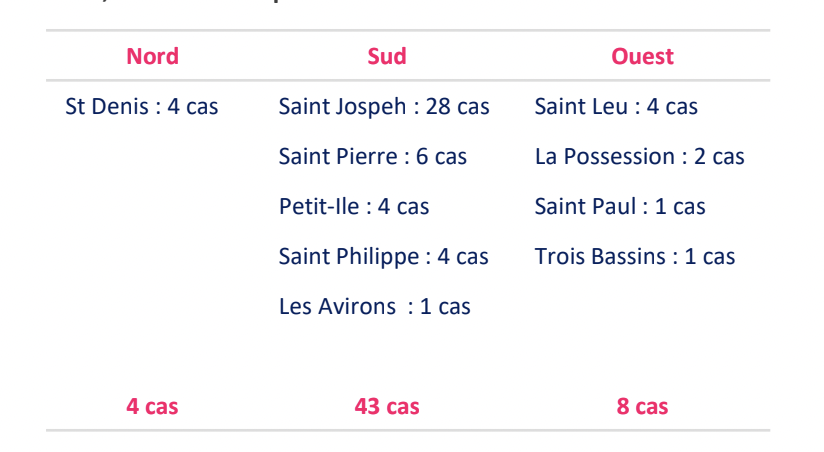This screenshot has height=452, width=824.
Task: Click the Les Avirons : 1 cas entry
Action: click(x=375, y=306)
